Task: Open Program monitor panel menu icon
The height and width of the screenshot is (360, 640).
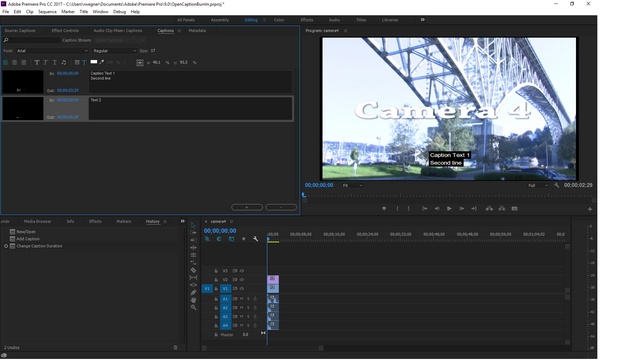Action: pos(345,31)
